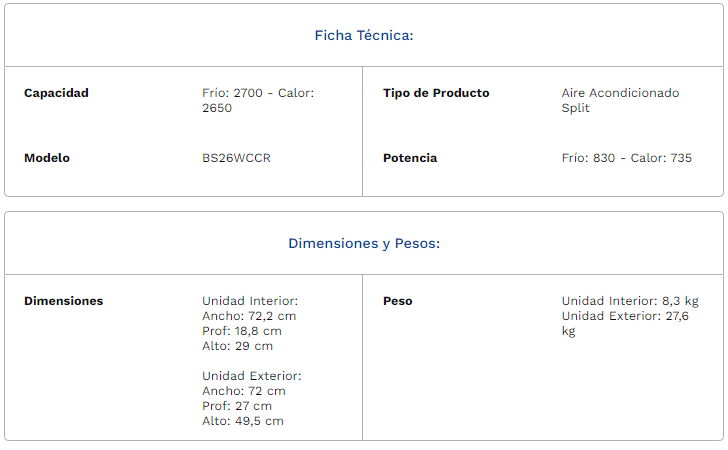This screenshot has height=450, width=728.
Task: Click the Unidad Interior dimensions heading
Action: 250,301
